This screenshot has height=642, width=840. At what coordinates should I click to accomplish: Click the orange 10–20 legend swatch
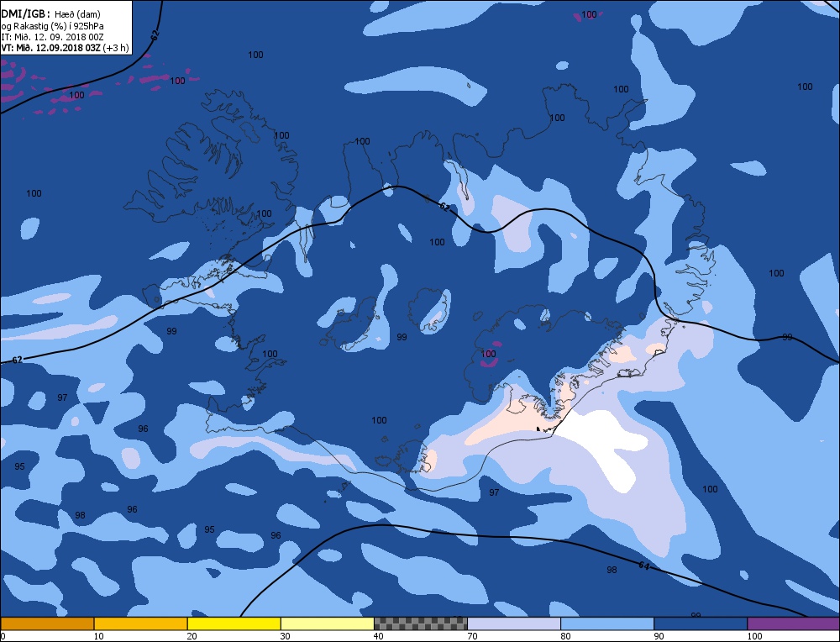pyautogui.click(x=140, y=624)
